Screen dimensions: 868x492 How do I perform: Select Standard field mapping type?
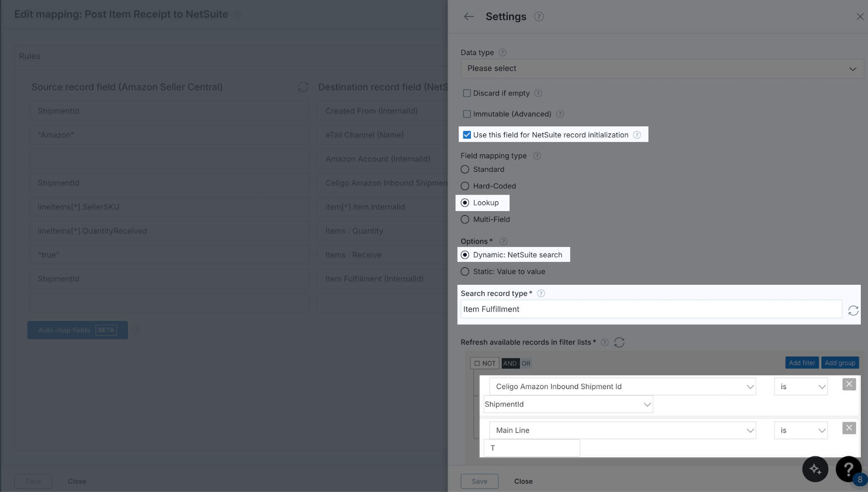(x=465, y=170)
